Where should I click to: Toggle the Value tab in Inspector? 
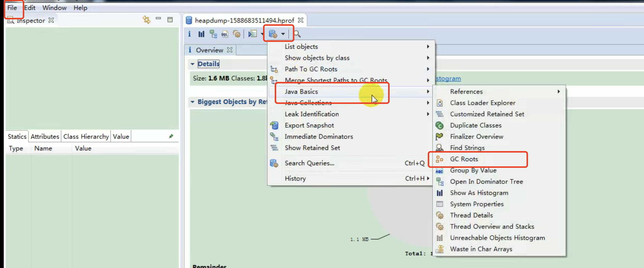[x=121, y=136]
